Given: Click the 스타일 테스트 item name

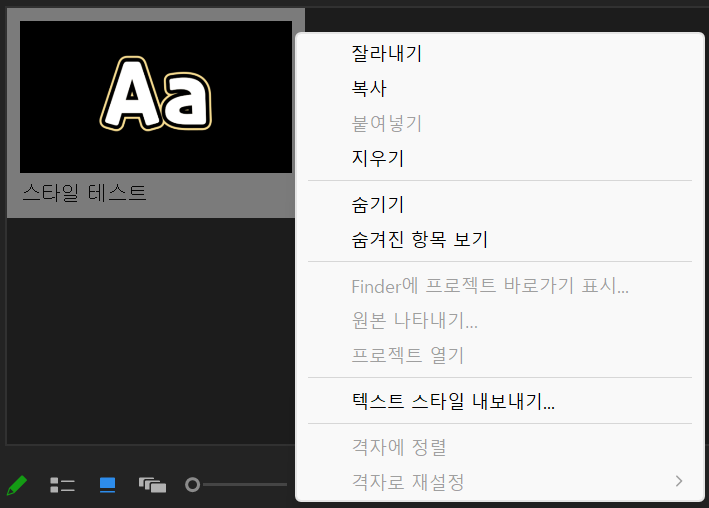Looking at the screenshot, I should [x=85, y=193].
